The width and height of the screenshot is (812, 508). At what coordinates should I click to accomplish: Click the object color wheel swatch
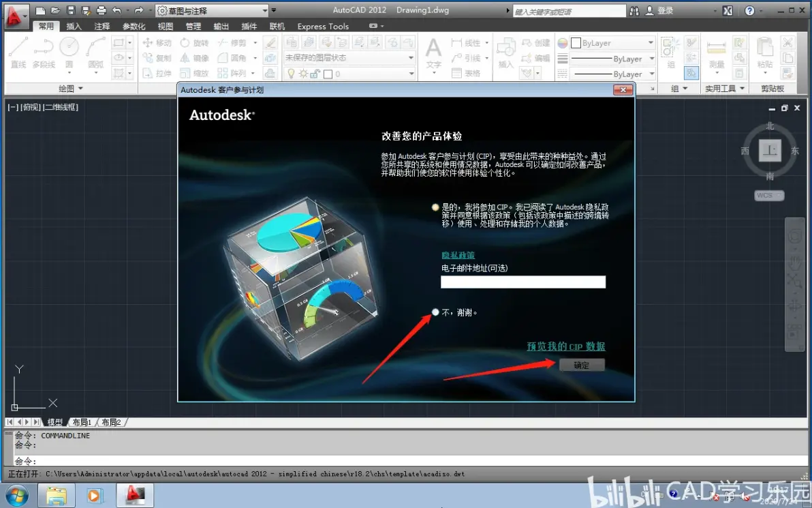coord(563,43)
